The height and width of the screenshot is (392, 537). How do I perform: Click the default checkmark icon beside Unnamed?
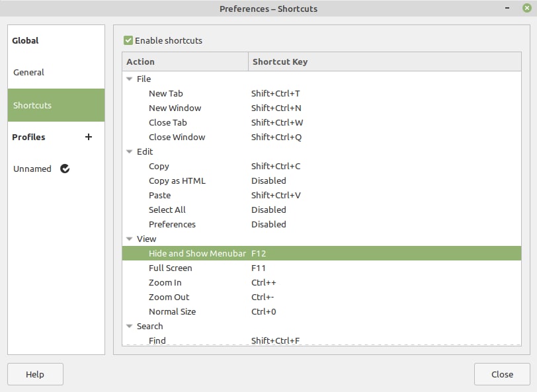click(65, 169)
